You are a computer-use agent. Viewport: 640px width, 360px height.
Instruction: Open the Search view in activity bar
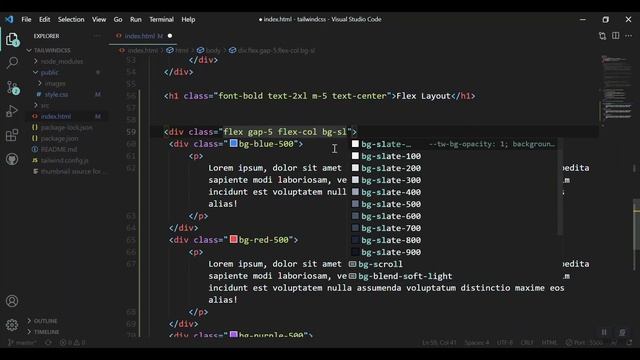(12, 63)
